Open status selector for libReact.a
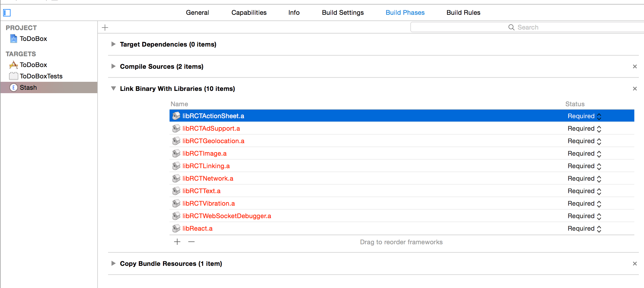 pos(599,228)
